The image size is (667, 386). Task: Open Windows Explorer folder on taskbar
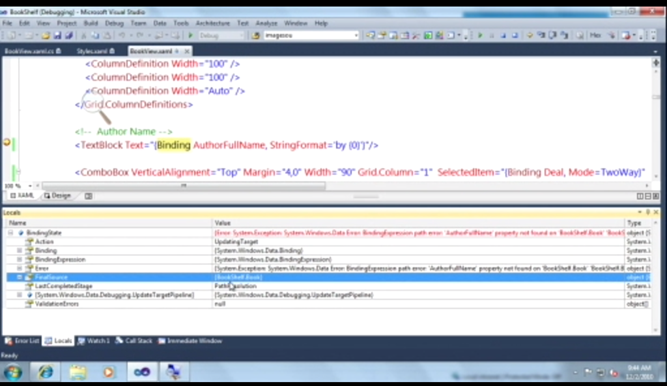pyautogui.click(x=78, y=372)
